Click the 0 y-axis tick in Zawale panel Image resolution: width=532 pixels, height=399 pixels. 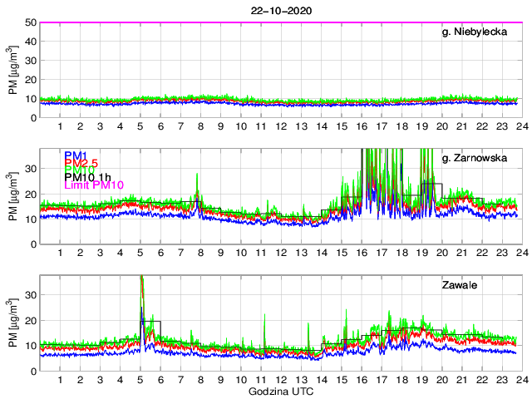32,371
